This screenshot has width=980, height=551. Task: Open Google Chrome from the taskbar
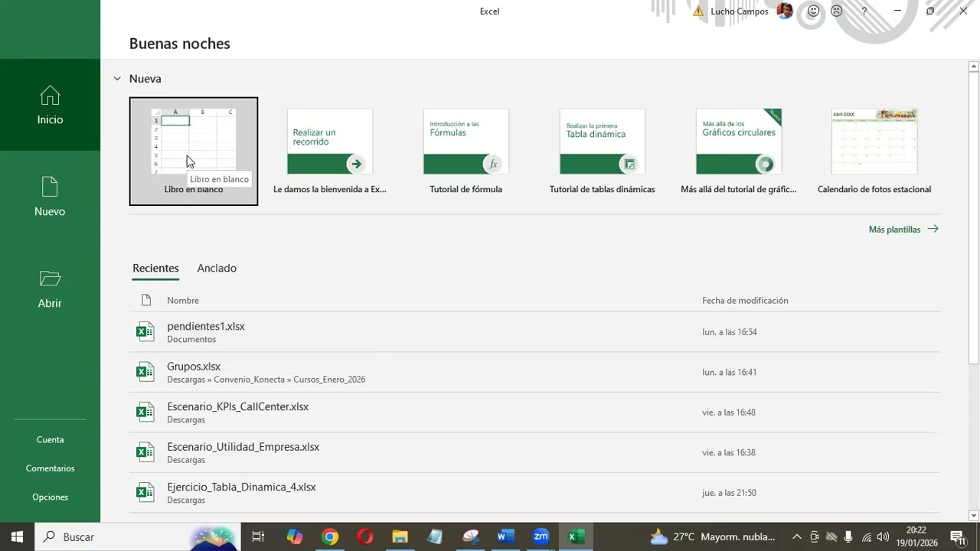(x=330, y=536)
